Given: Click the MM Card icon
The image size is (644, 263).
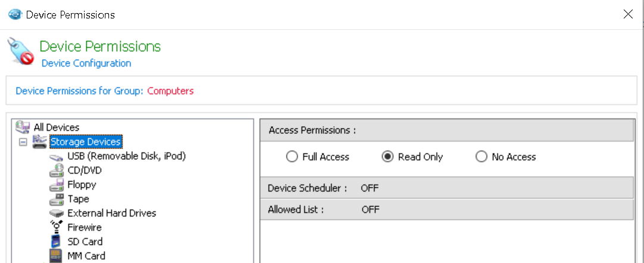Looking at the screenshot, I should (57, 256).
